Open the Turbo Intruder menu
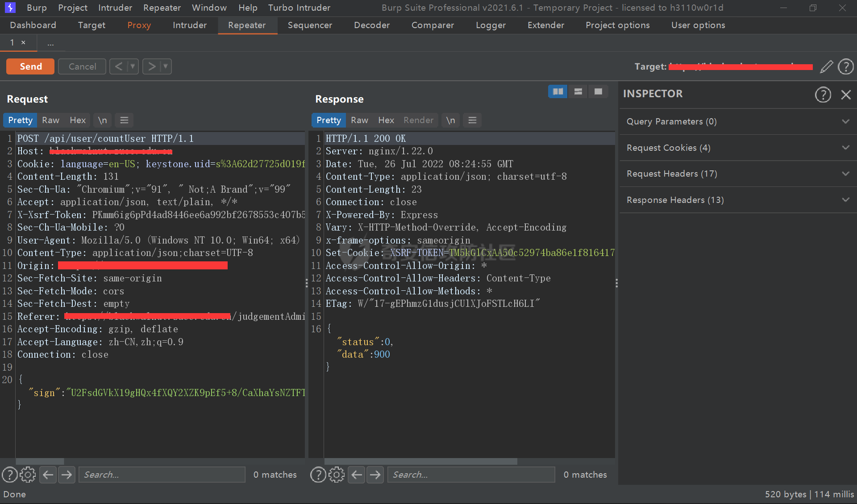The image size is (857, 504). (299, 8)
